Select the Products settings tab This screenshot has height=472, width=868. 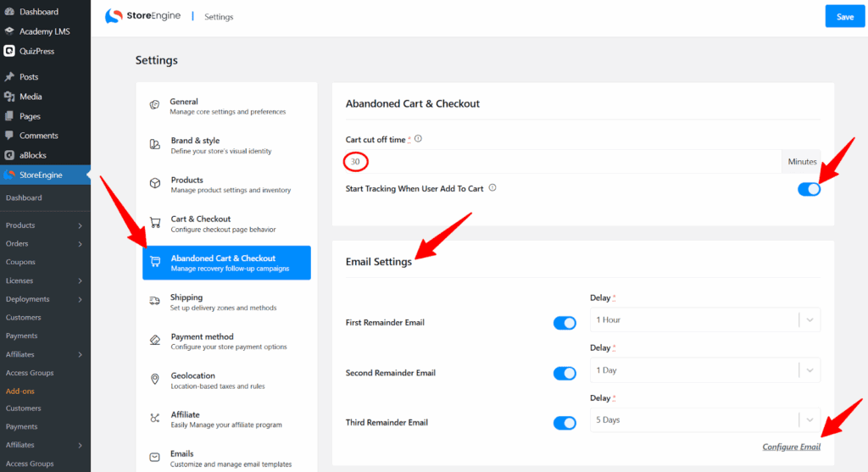226,184
